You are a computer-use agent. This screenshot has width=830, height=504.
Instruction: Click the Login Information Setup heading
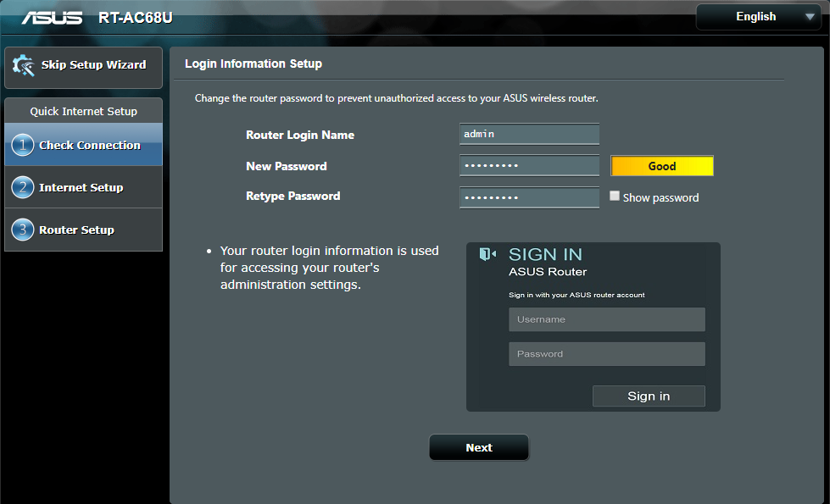pos(253,64)
